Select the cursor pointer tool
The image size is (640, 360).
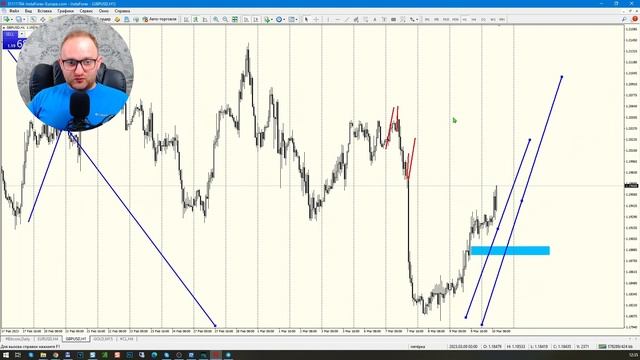coord(306,19)
